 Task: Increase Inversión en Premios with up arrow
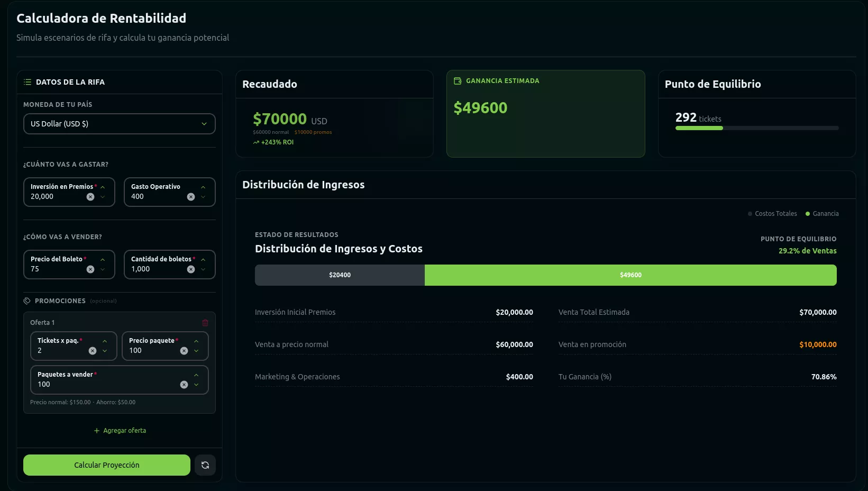coord(103,187)
